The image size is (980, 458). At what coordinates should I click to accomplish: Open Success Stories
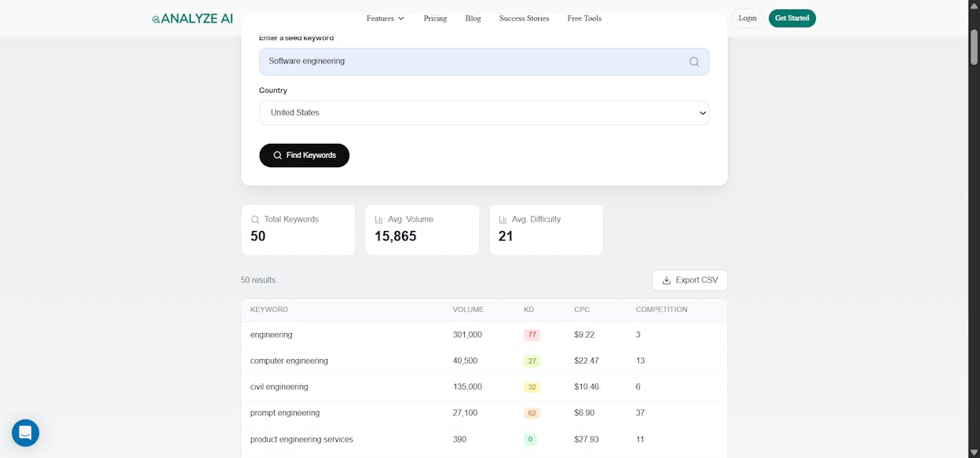click(524, 18)
